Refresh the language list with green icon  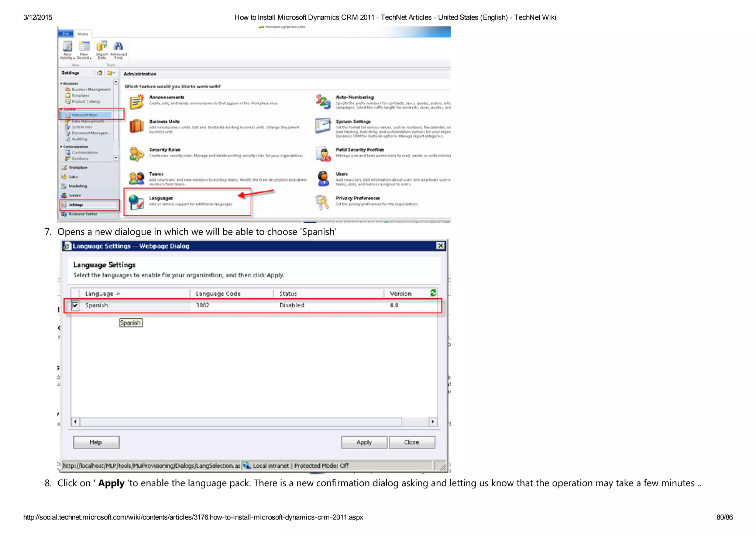433,293
